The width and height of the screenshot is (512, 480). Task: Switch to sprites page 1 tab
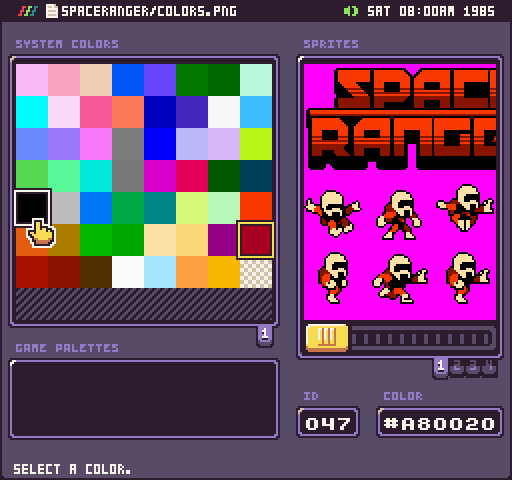click(441, 367)
